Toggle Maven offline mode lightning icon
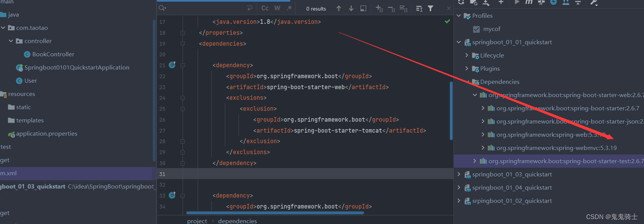 (553, 2)
